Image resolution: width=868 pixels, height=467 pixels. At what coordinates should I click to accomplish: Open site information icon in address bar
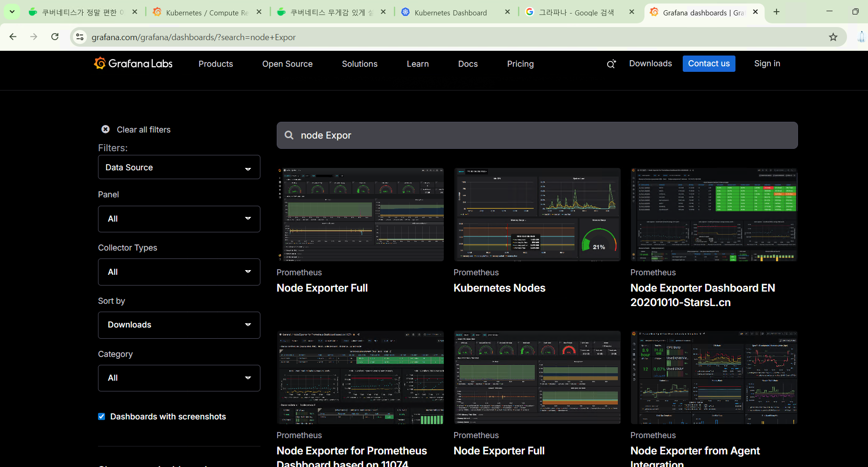point(80,37)
